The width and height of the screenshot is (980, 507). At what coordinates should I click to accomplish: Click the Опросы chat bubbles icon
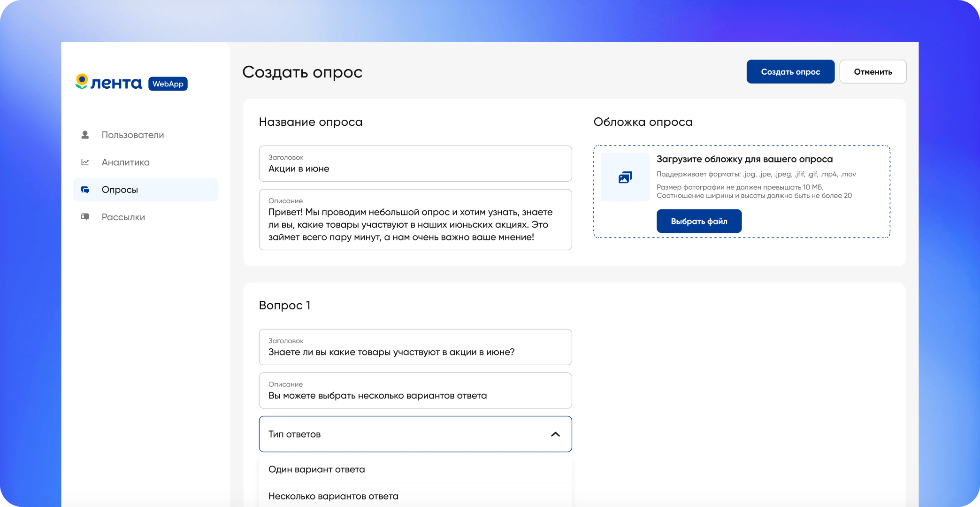tap(85, 190)
